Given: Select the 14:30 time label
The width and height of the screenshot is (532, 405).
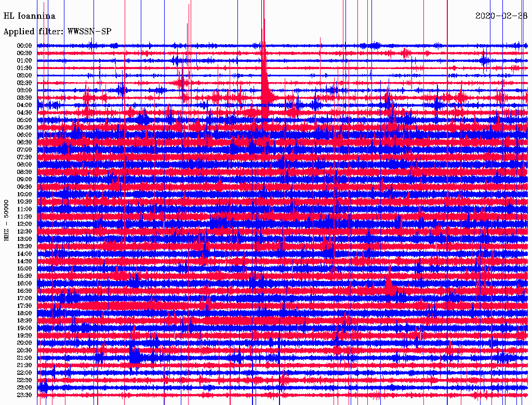Looking at the screenshot, I should tap(24, 261).
